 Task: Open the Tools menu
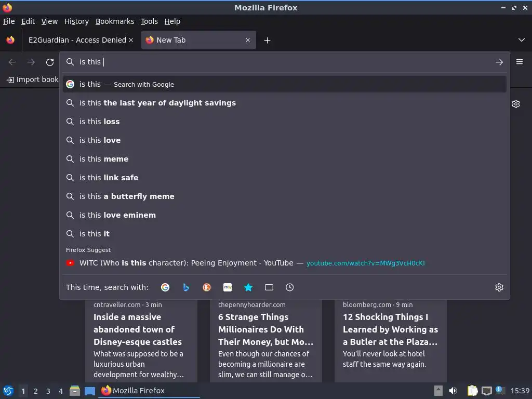(x=149, y=21)
